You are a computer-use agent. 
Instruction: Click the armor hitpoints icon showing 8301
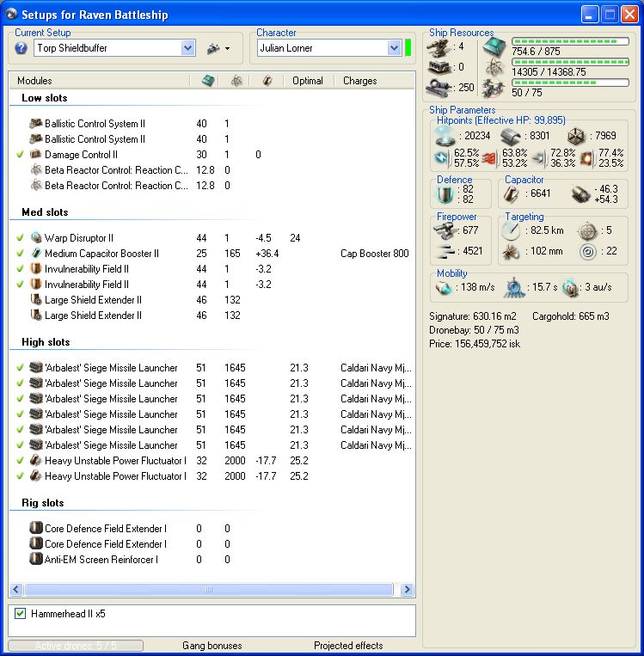510,136
